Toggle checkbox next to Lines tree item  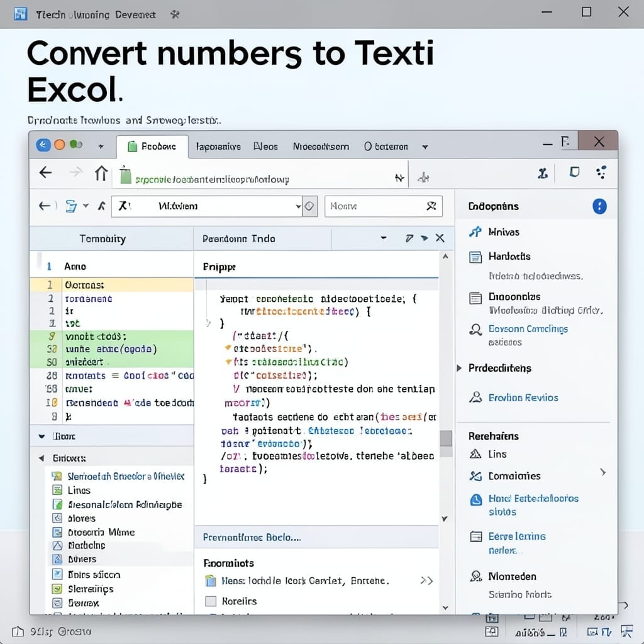pos(57,490)
